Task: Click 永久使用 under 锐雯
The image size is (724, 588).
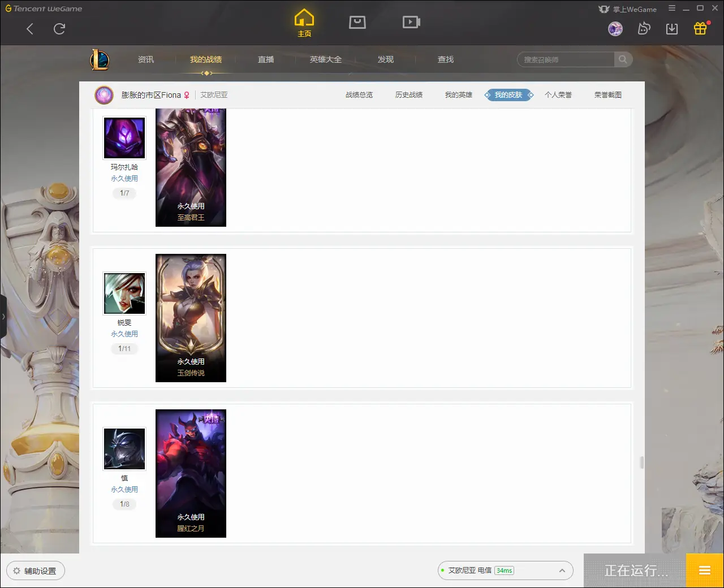Action: coord(124,334)
